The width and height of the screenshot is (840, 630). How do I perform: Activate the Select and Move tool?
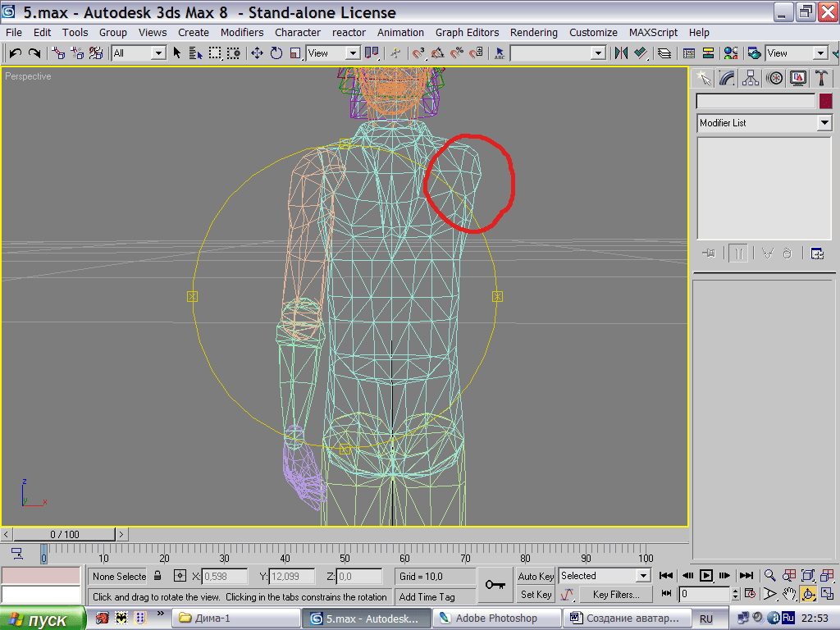[x=257, y=53]
